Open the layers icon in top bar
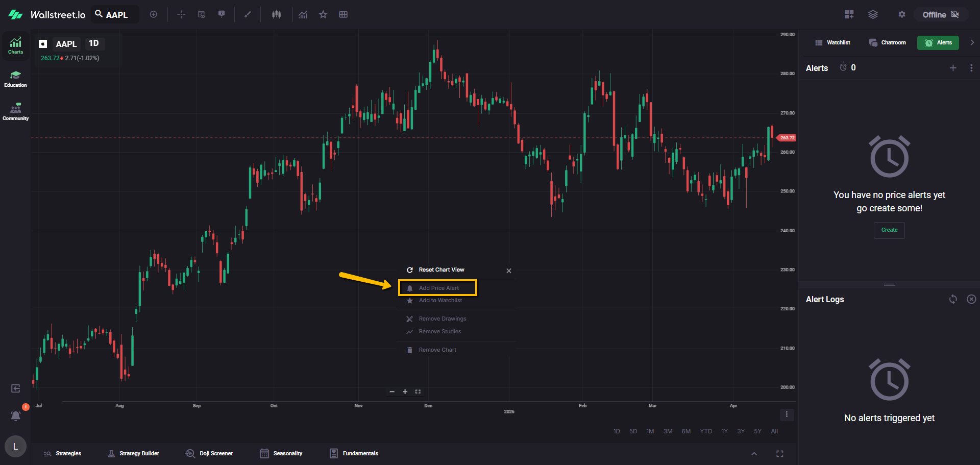Screen dimensions: 980x465 click(x=873, y=15)
